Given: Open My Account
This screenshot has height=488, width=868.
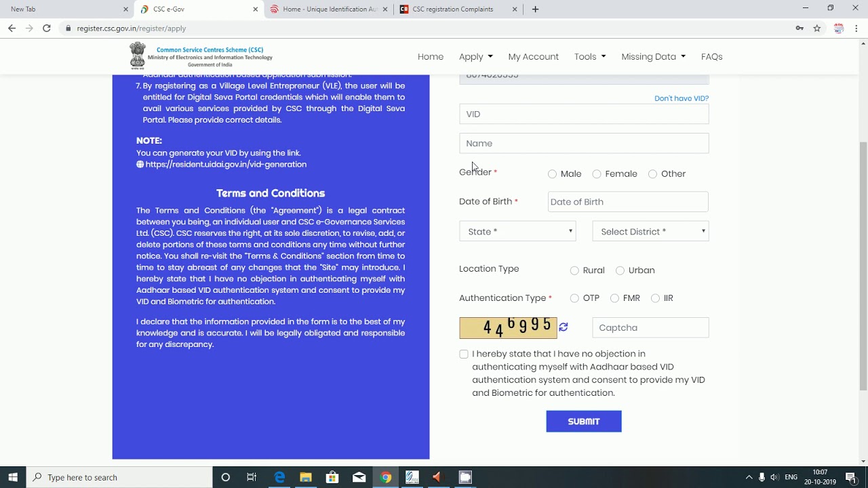Looking at the screenshot, I should coord(534,57).
